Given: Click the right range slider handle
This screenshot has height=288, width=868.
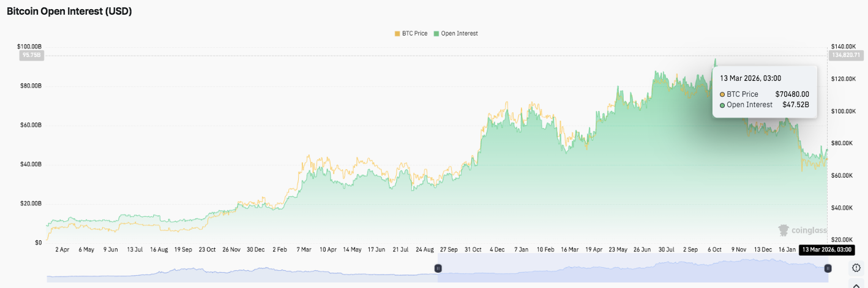Looking at the screenshot, I should click(828, 268).
